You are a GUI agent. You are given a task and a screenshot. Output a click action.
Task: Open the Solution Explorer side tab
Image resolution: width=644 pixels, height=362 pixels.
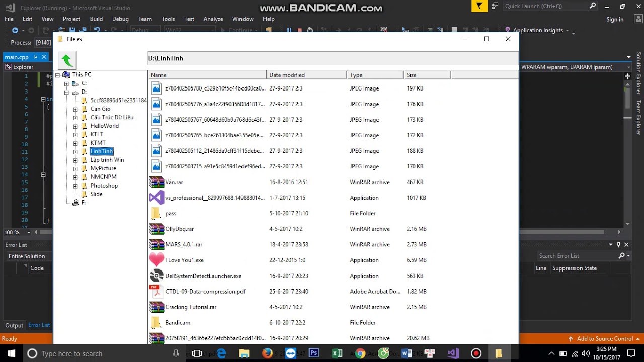[x=639, y=73]
